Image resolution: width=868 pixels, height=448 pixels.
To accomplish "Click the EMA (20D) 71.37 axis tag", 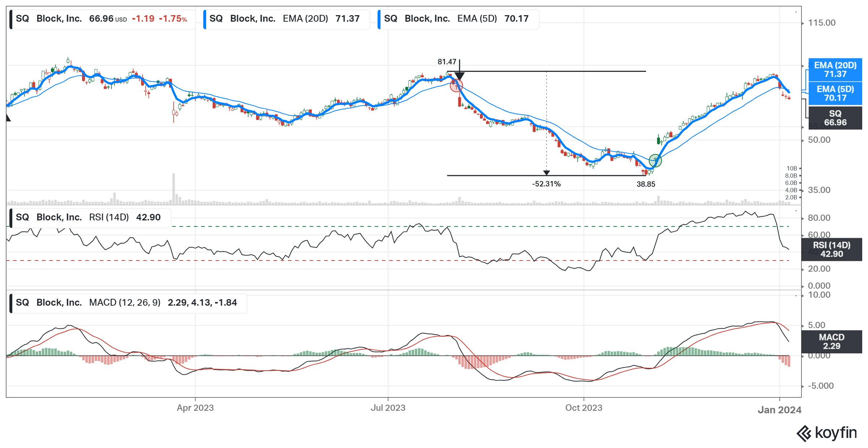I will point(835,70).
